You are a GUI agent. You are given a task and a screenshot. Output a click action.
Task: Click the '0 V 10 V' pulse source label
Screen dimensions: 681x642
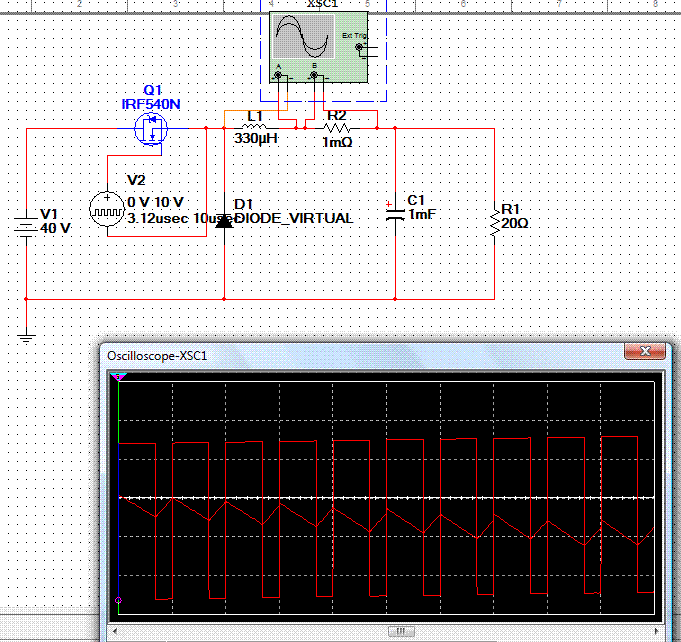[x=155, y=202]
